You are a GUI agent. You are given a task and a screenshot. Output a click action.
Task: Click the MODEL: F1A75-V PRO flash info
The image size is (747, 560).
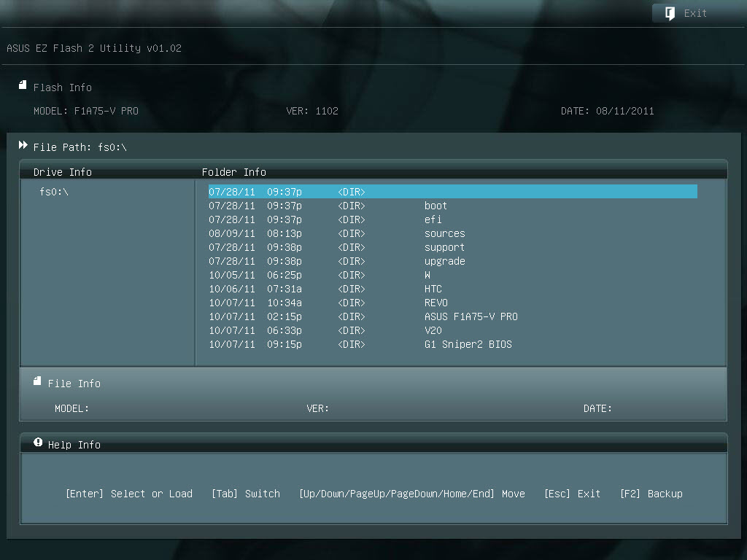tap(86, 111)
